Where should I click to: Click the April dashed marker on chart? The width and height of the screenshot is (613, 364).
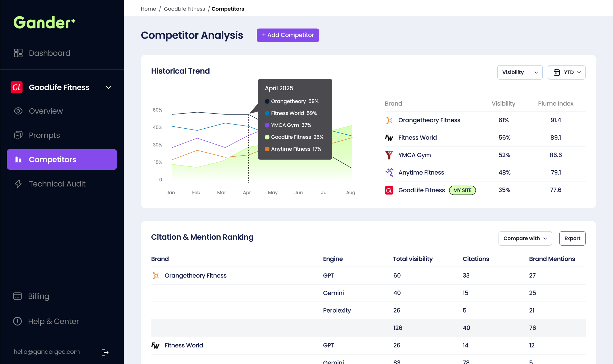248,148
